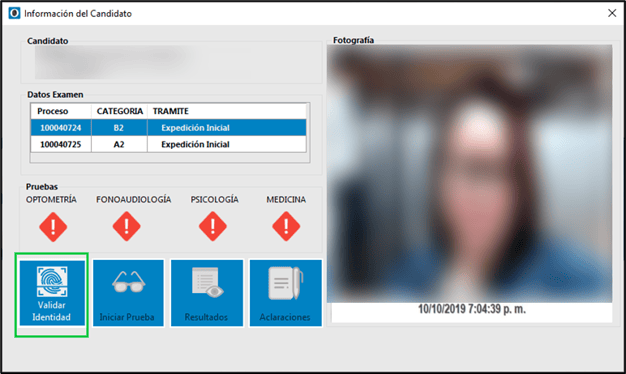Screen dimensions: 626x374
Task: Click the Optometría red warning icon
Action: (x=53, y=227)
